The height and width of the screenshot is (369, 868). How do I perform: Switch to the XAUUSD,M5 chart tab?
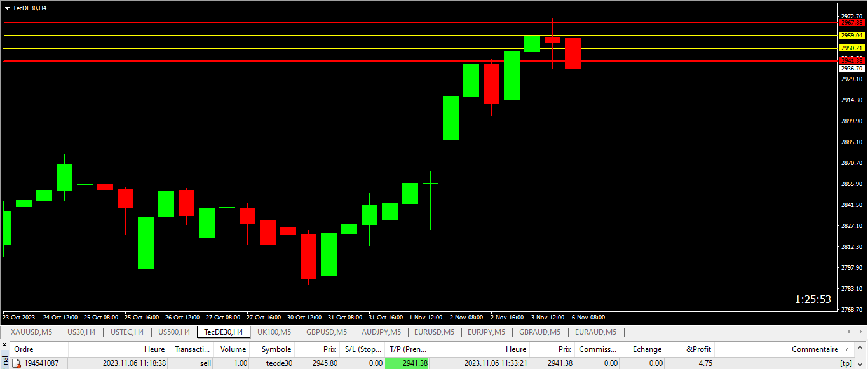point(31,332)
